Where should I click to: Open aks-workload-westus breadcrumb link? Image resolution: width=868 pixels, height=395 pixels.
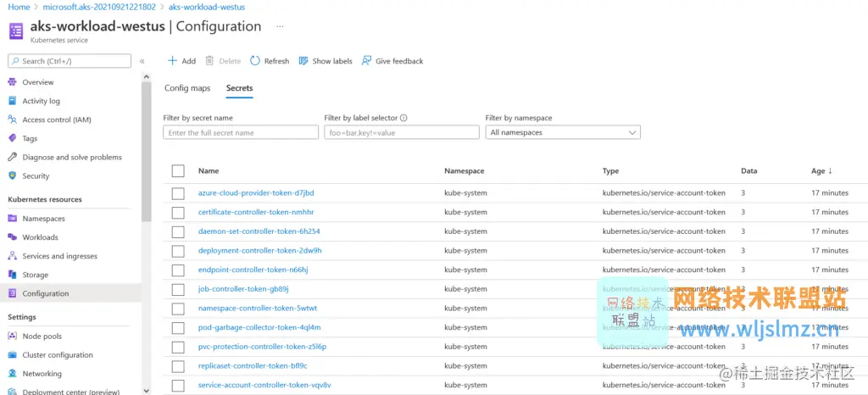click(x=207, y=7)
